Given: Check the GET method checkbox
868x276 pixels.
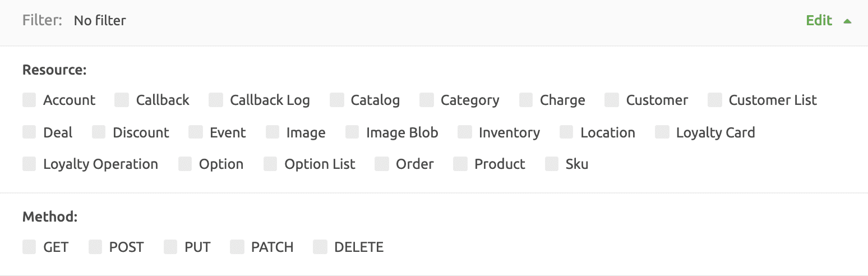Looking at the screenshot, I should [29, 247].
